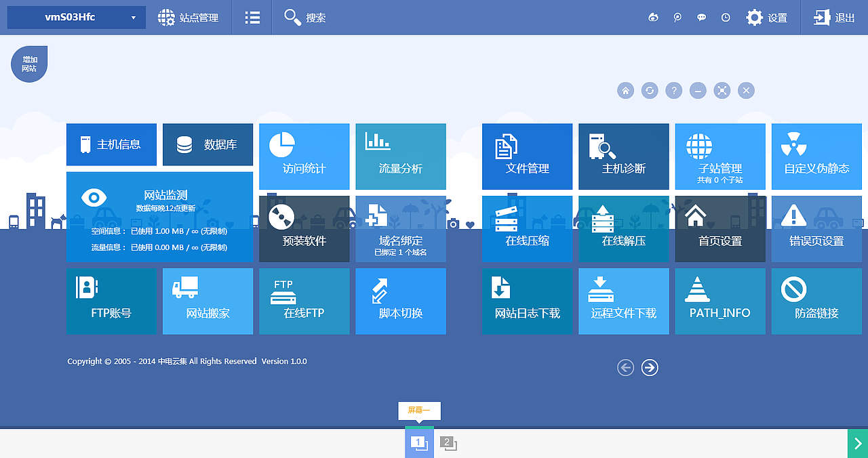Expand the green side panel arrow on right edge
This screenshot has width=868, height=458.
(859, 443)
